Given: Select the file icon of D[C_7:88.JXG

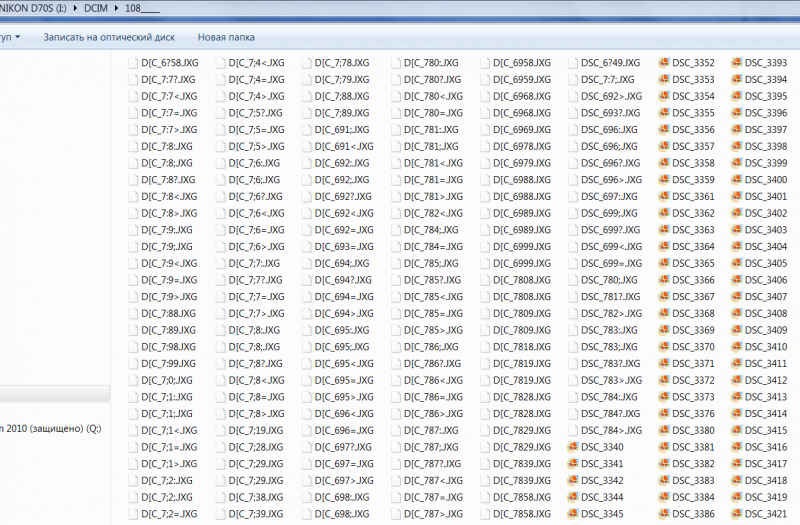Looking at the screenshot, I should pos(133,314).
